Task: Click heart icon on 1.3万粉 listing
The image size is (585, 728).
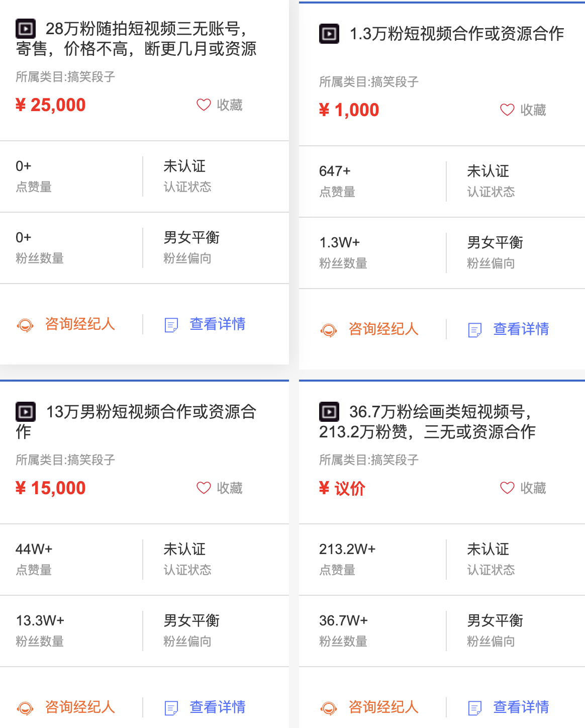Action: point(507,110)
